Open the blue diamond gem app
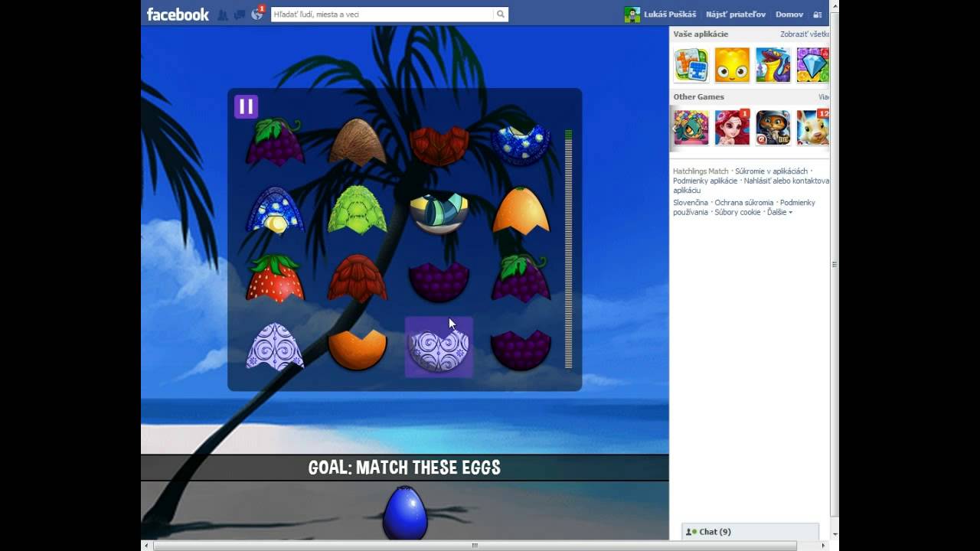 (x=812, y=65)
